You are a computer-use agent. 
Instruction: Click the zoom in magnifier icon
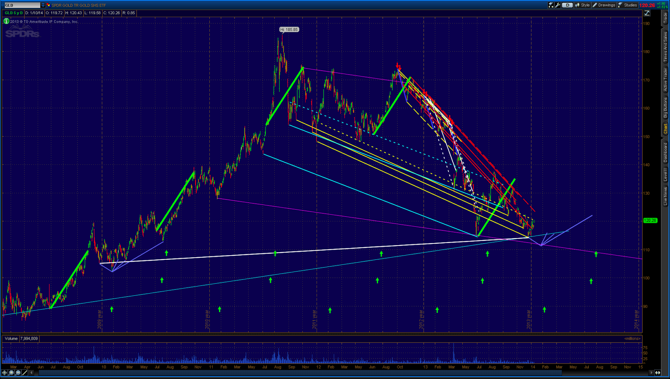coord(12,373)
